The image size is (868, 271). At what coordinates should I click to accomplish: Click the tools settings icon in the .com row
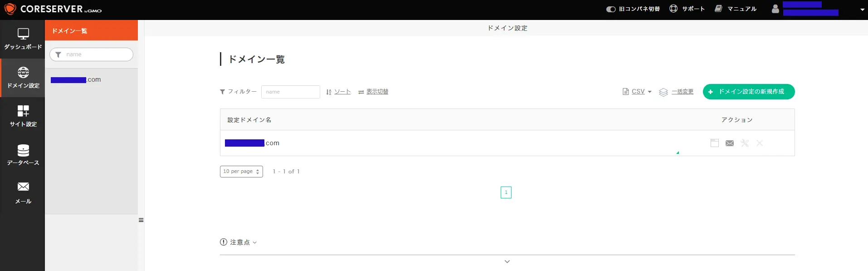745,143
